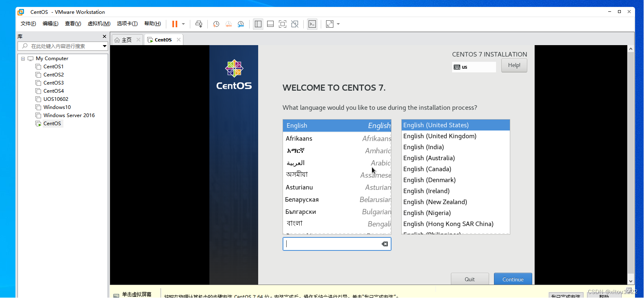Open the 选项卡(T) menu
The height and width of the screenshot is (298, 644).
127,24
